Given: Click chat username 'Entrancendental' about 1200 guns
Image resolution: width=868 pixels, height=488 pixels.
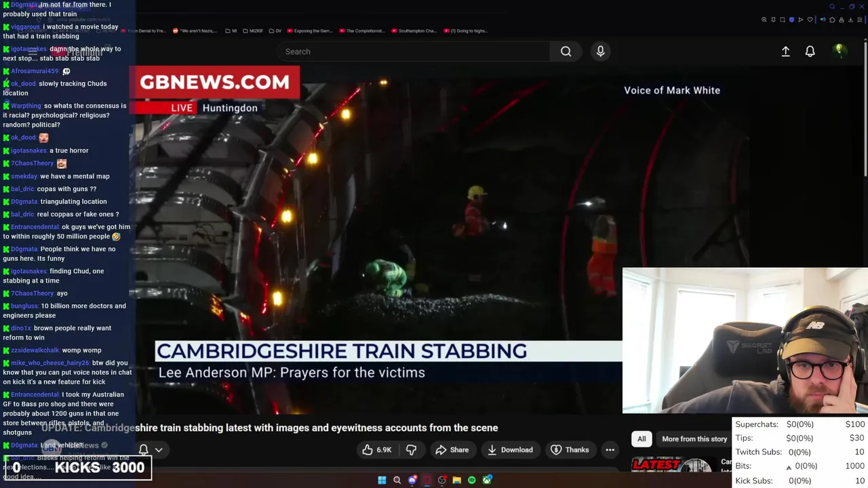Looking at the screenshot, I should click(x=35, y=394).
